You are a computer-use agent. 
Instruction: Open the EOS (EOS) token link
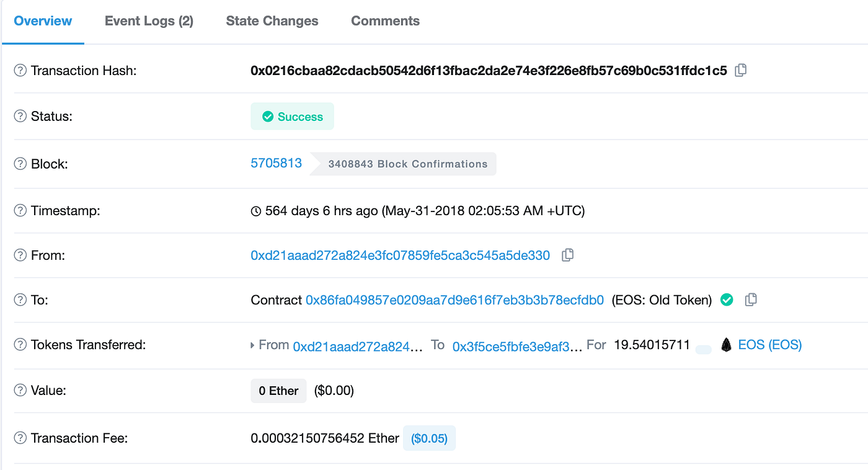(x=770, y=345)
